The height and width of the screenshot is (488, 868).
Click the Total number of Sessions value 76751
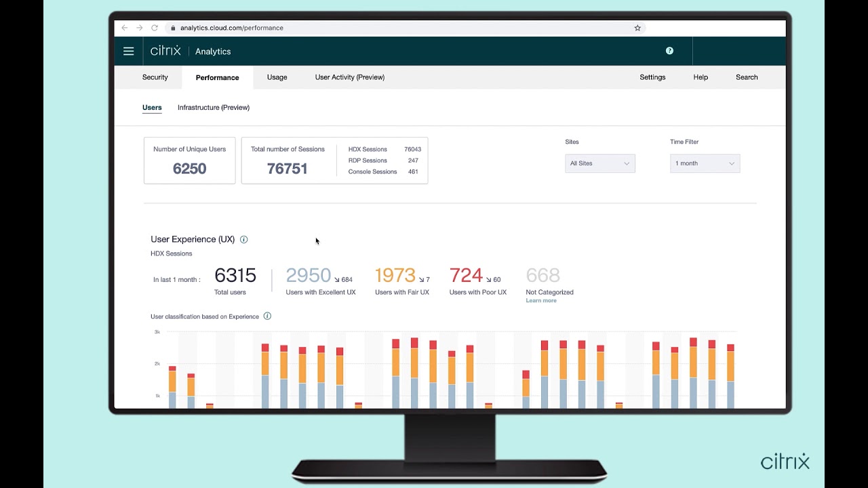tap(288, 169)
